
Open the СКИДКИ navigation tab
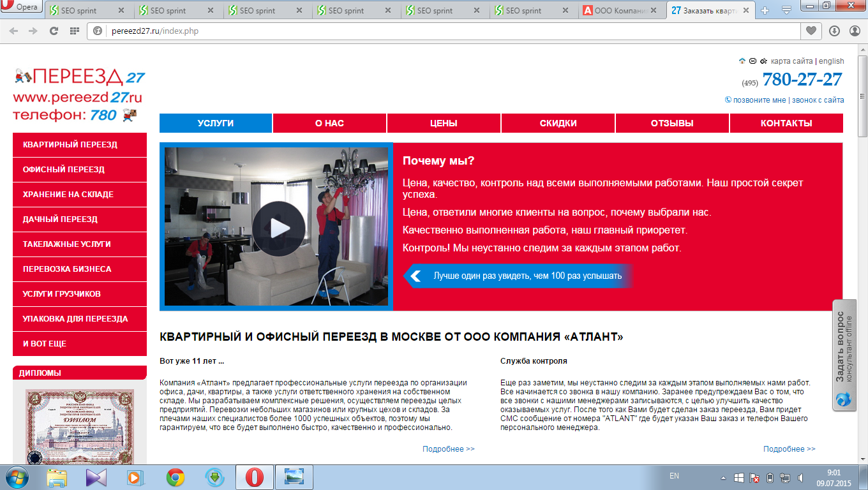point(558,123)
